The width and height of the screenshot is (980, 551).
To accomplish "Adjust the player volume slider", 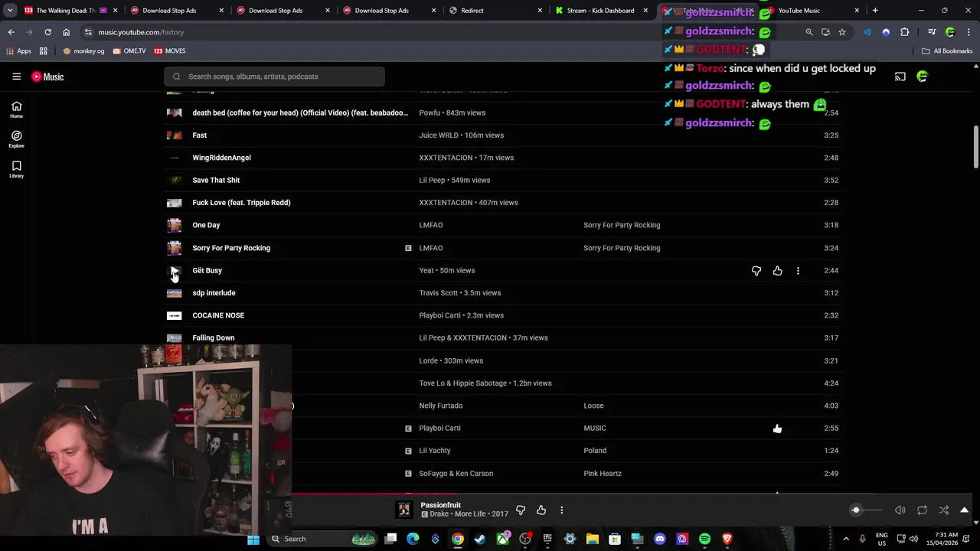I will pos(866,510).
